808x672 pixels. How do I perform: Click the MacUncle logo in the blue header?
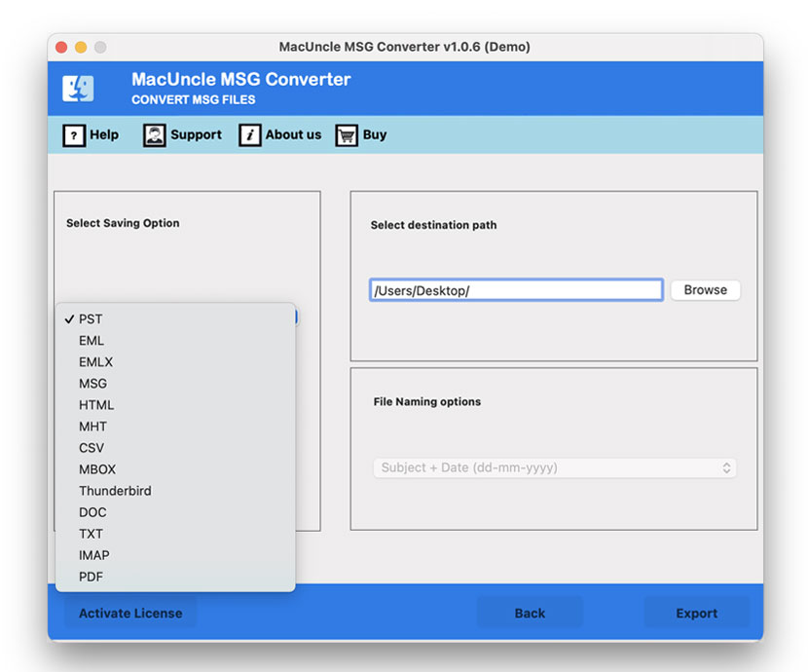click(x=79, y=88)
